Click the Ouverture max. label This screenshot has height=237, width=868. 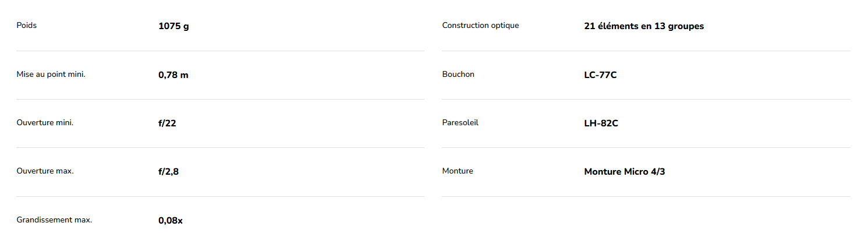45,171
